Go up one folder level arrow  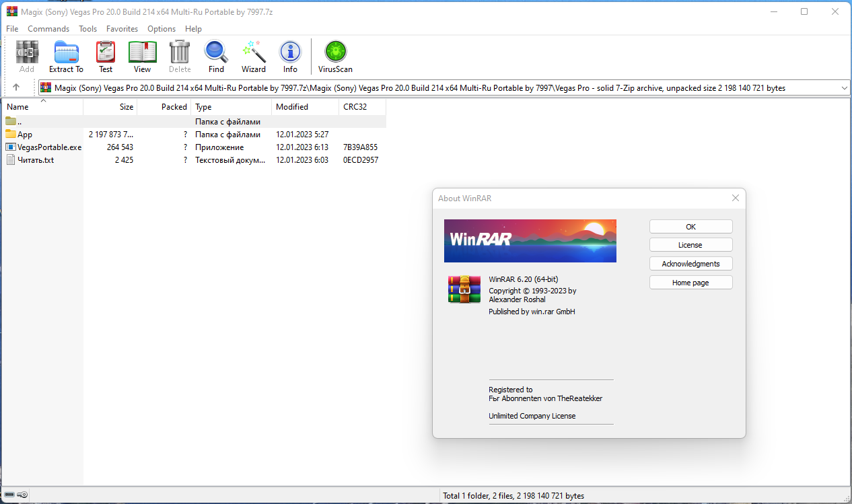(x=16, y=87)
